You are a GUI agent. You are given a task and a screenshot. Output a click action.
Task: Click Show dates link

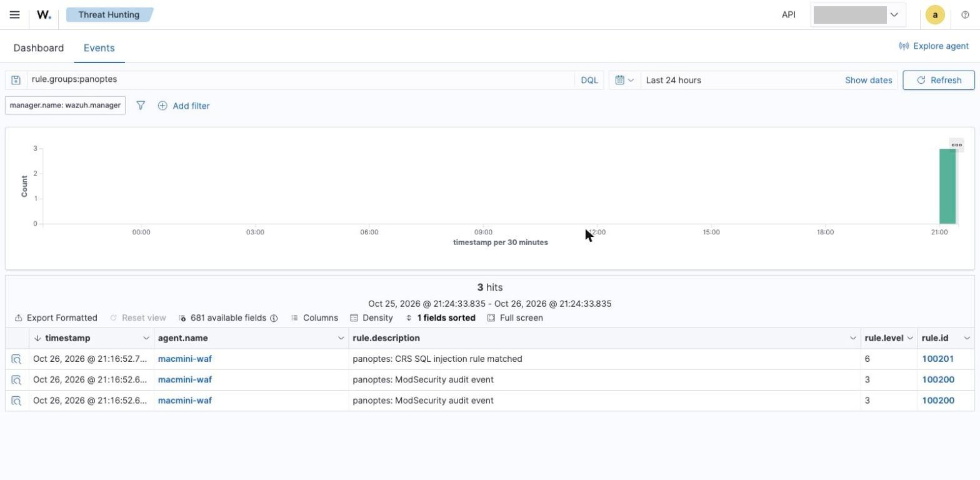(868, 80)
